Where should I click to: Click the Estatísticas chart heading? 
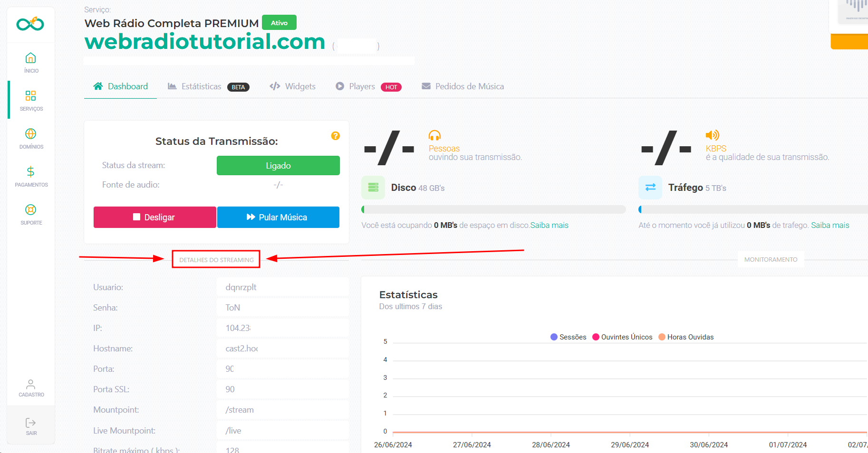coord(408,295)
